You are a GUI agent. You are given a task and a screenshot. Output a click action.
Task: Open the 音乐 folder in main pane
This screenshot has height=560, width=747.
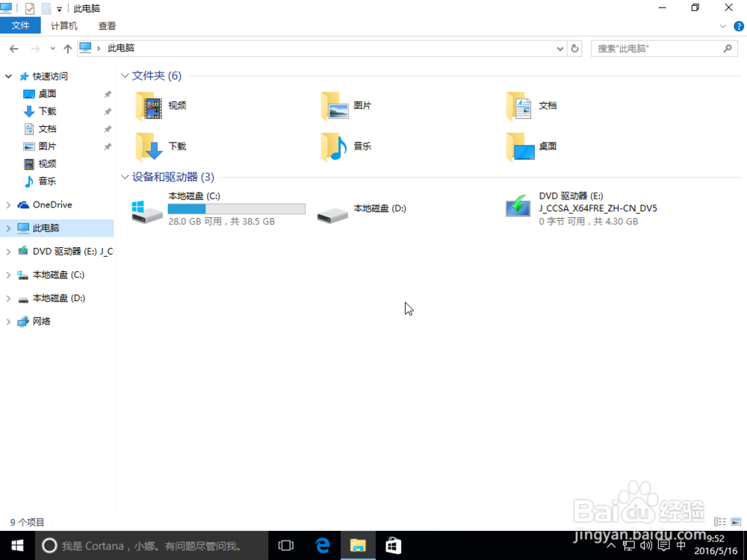pos(347,146)
